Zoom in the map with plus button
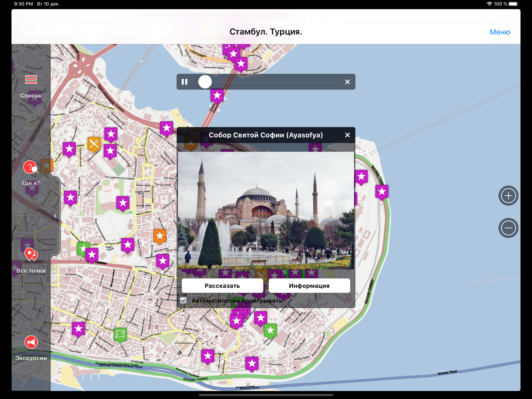This screenshot has width=532, height=399. point(508,195)
